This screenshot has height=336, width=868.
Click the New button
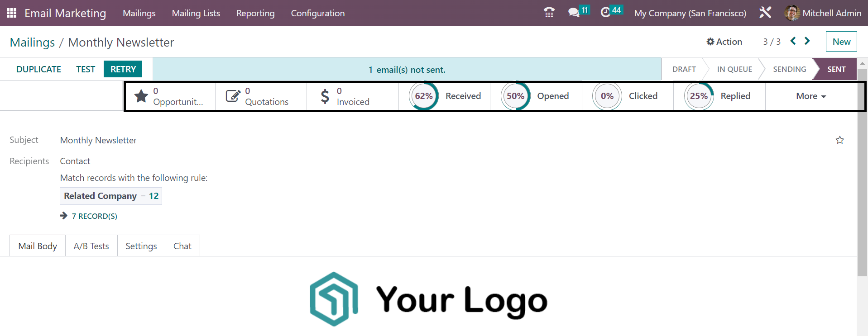click(x=841, y=42)
